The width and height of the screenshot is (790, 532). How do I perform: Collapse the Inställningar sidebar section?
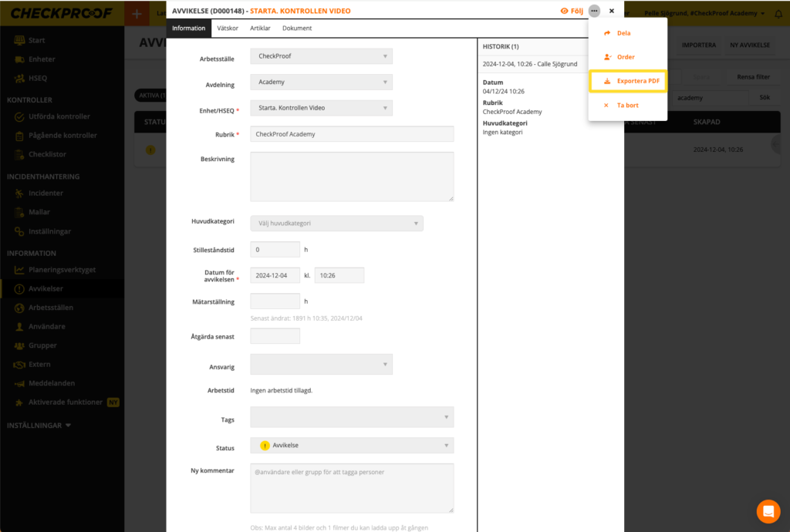tap(39, 425)
